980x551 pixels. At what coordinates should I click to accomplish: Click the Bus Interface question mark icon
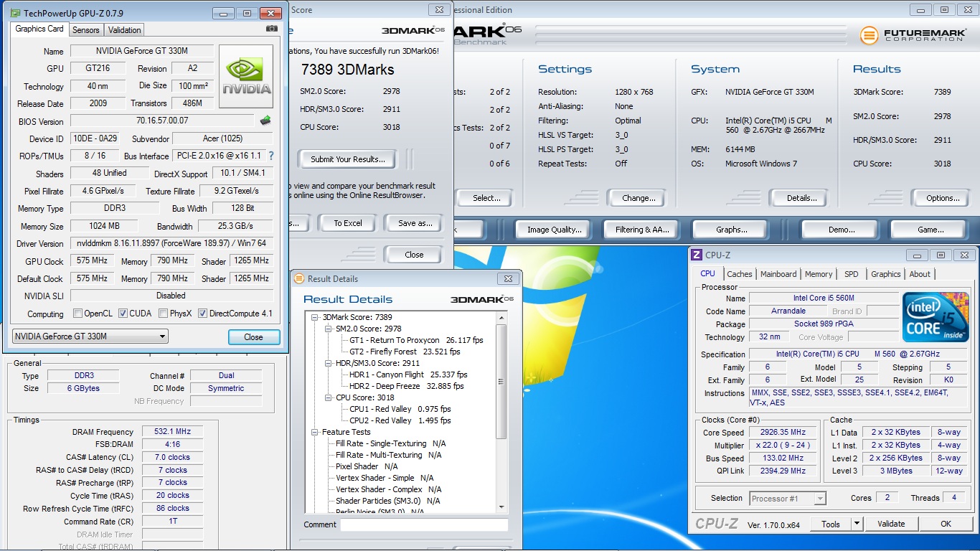pyautogui.click(x=271, y=156)
